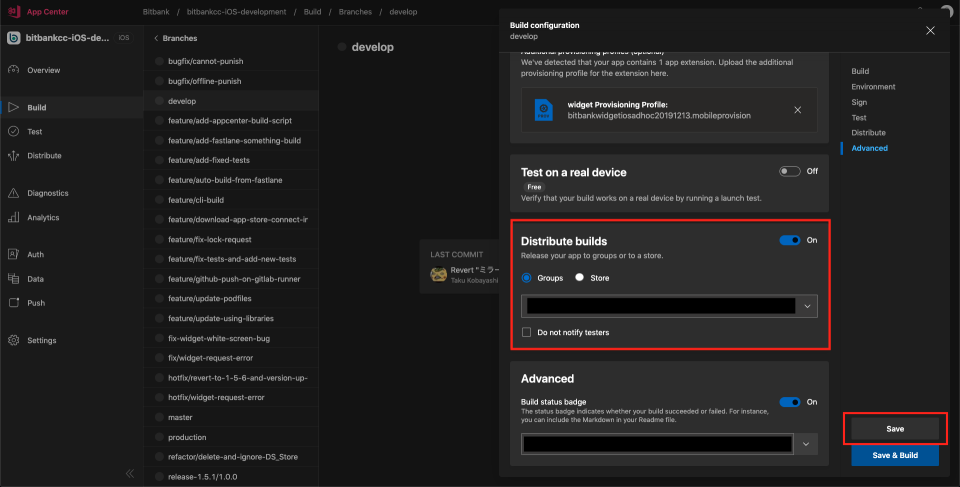Click the back chevron beside Branches
This screenshot has height=487, width=960.
click(x=156, y=38)
